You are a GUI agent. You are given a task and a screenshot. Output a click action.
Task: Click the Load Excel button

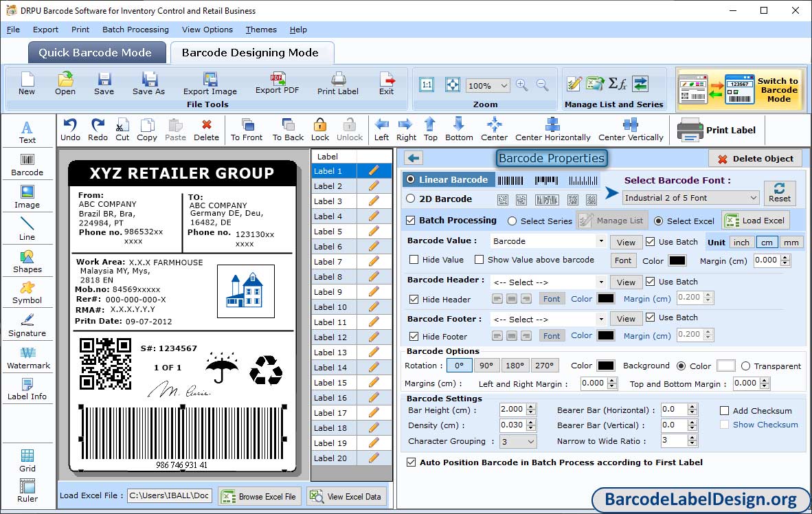(756, 221)
